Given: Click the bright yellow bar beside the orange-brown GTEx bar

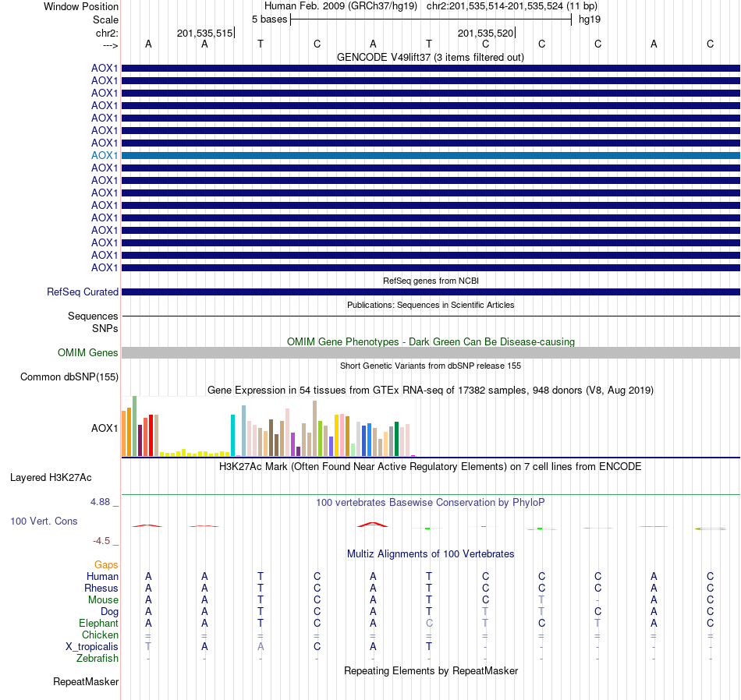Looking at the screenshot, I should pos(336,435).
